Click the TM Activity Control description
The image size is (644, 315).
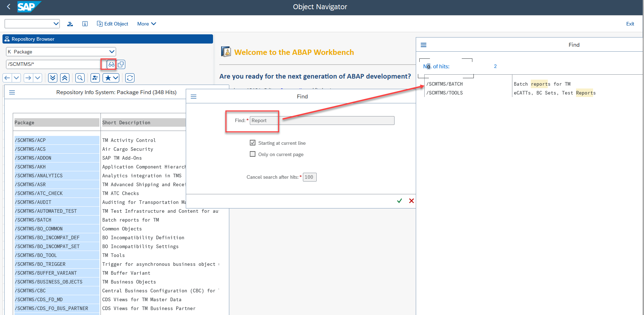(129, 140)
